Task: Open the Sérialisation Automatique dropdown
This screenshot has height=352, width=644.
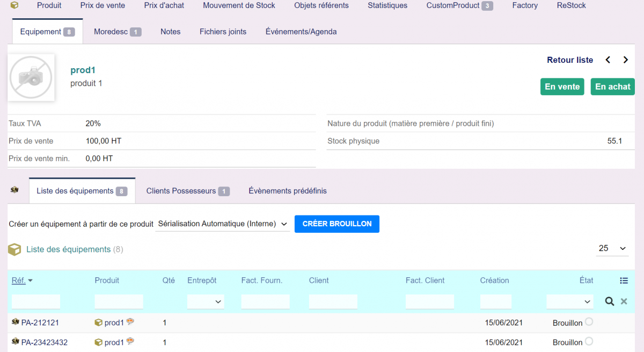Action: [223, 224]
